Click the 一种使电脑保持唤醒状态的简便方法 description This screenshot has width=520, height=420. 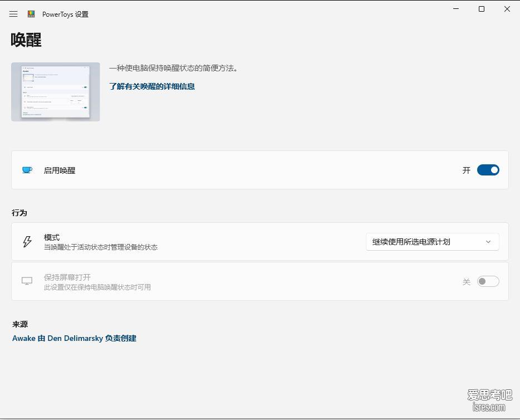[x=174, y=68]
